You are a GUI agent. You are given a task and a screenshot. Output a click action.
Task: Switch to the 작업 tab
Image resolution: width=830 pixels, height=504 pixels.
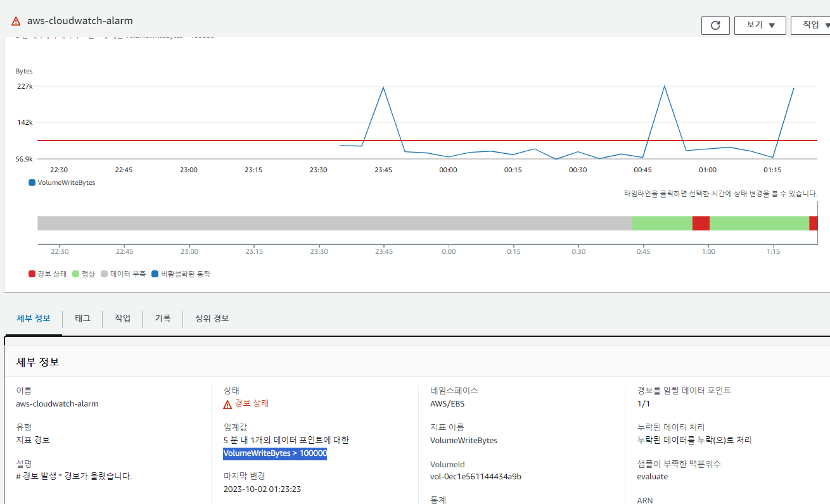122,318
